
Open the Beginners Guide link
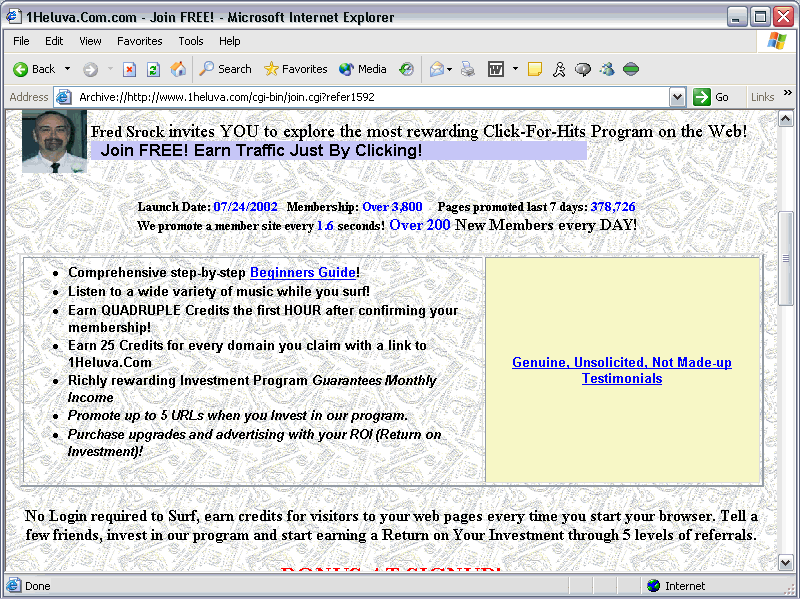click(x=302, y=272)
